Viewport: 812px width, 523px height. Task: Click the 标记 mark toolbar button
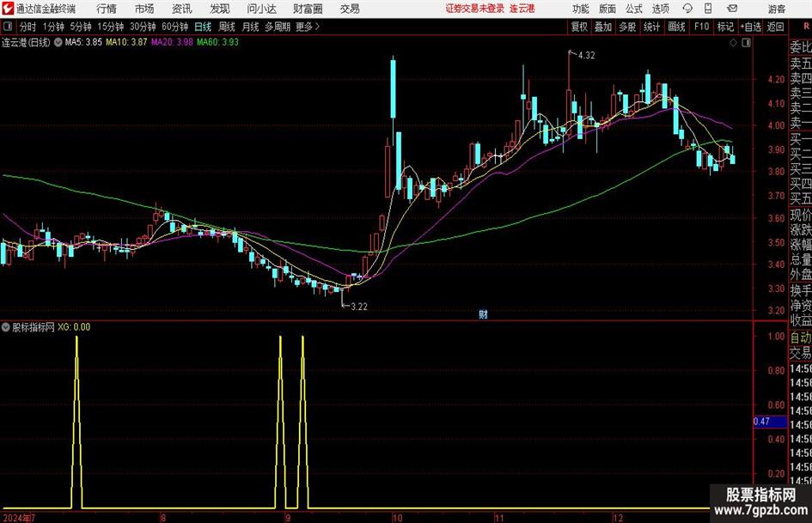click(x=725, y=27)
